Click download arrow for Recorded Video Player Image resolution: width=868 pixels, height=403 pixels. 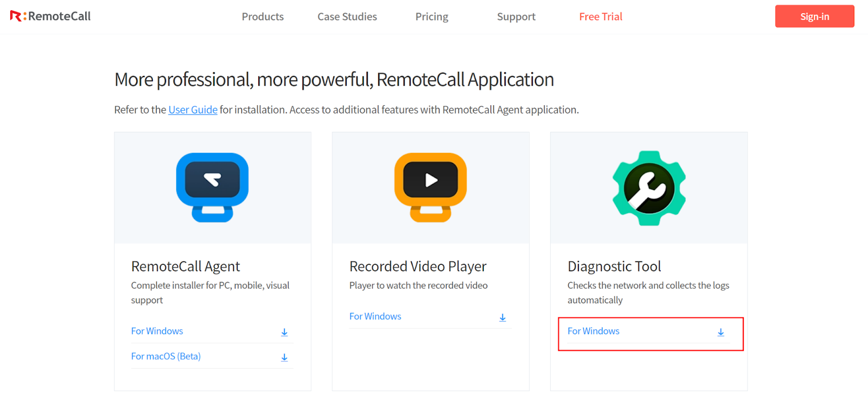(x=502, y=317)
